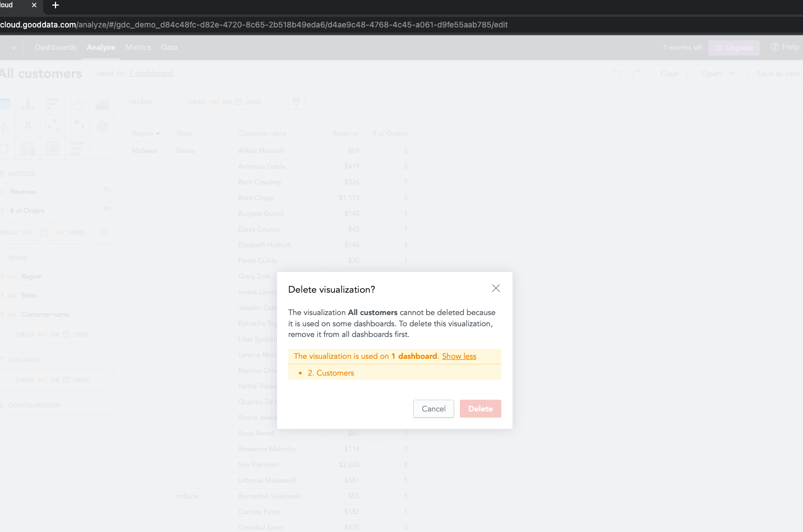Image resolution: width=803 pixels, height=532 pixels.
Task: Click Cancel in the delete dialog
Action: click(x=433, y=409)
